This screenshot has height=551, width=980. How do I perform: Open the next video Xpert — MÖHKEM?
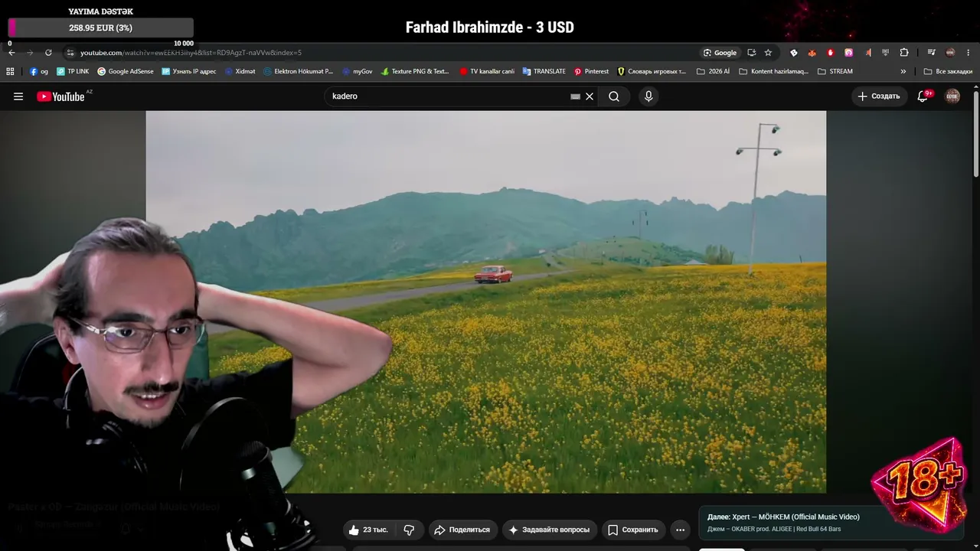(x=783, y=517)
